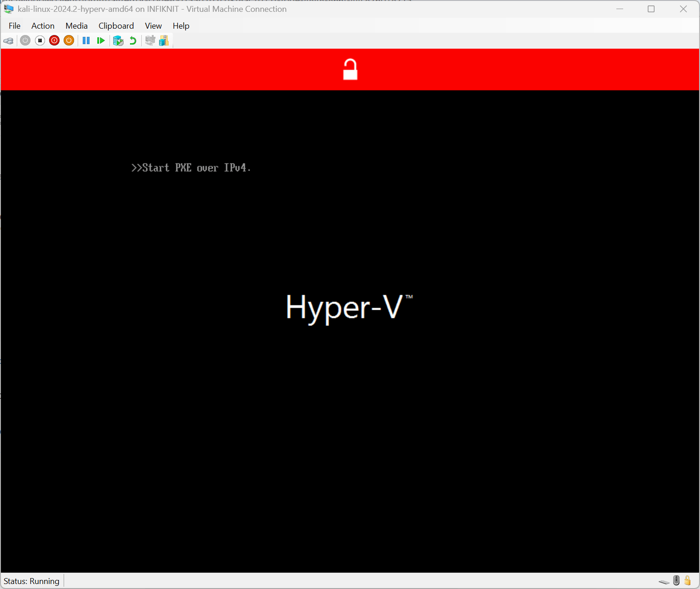Create a checkpoint with the server icon
This screenshot has height=589, width=700.
point(118,40)
